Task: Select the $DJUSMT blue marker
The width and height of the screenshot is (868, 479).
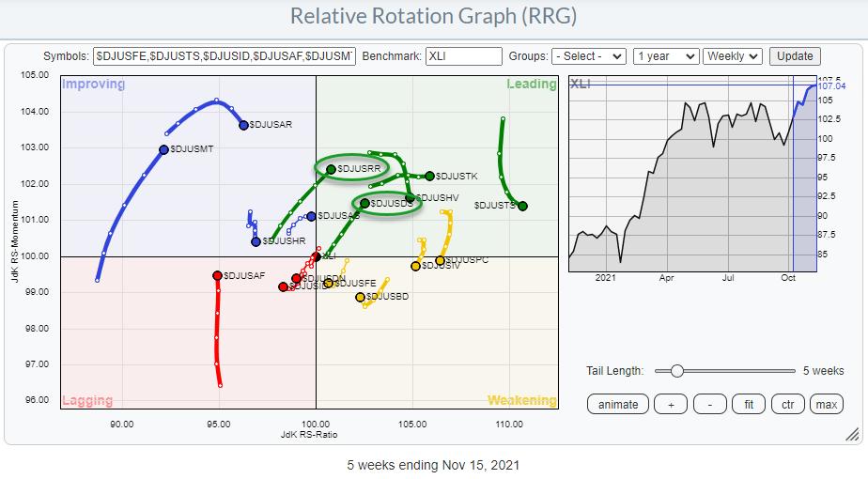Action: [x=163, y=149]
